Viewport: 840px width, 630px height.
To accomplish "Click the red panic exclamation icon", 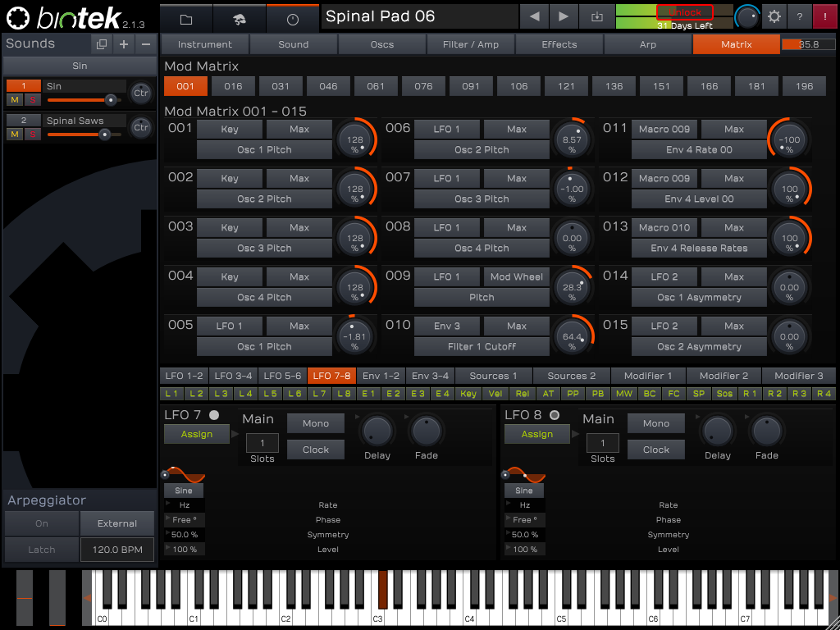I will pyautogui.click(x=824, y=16).
